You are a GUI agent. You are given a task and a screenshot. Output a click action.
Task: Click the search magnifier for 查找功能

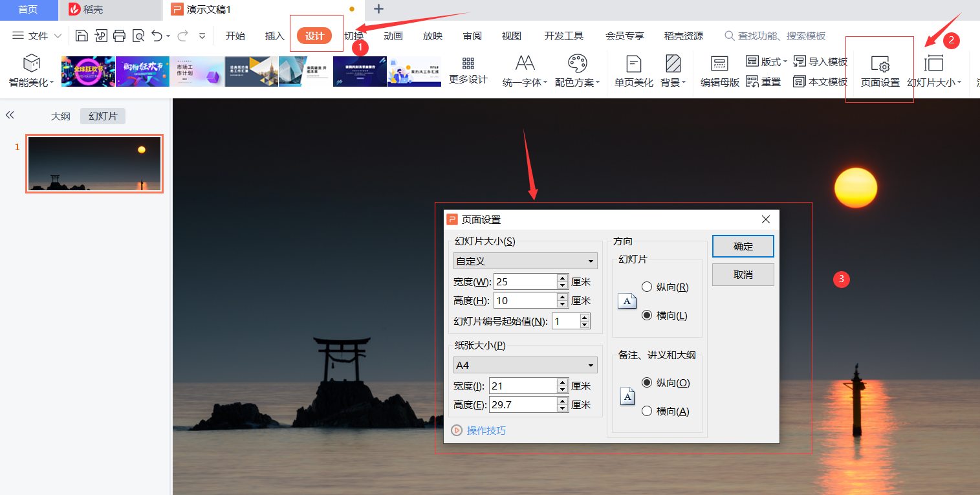coord(730,36)
